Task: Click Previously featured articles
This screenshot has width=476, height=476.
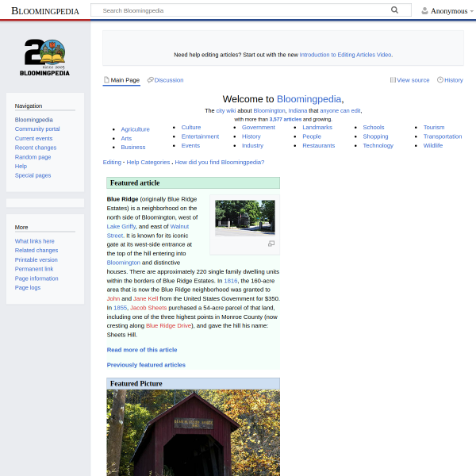Action: pos(146,365)
